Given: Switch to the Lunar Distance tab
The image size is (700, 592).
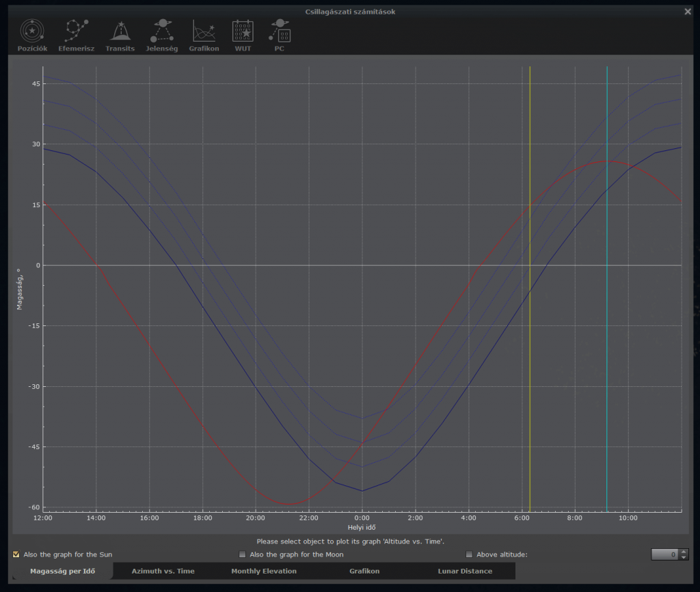Looking at the screenshot, I should pyautogui.click(x=465, y=571).
